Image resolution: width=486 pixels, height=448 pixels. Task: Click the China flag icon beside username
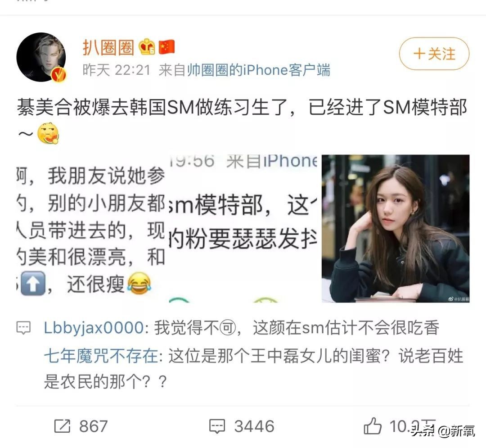167,47
